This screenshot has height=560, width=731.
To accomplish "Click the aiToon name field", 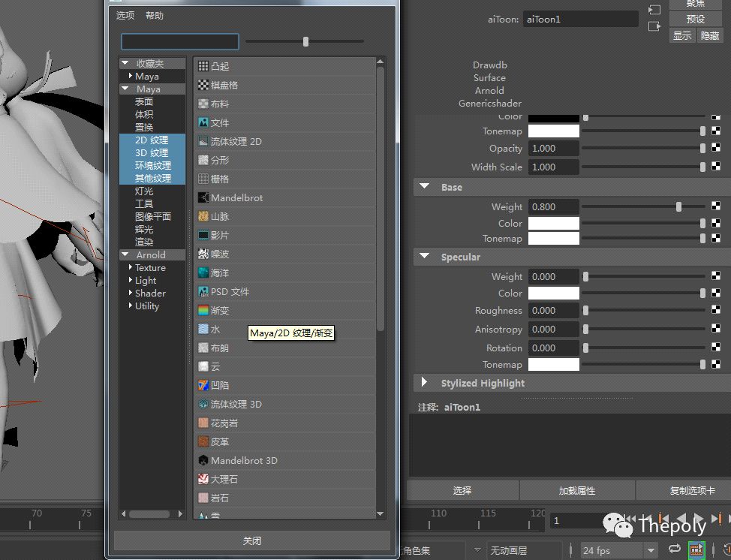I will click(x=580, y=19).
